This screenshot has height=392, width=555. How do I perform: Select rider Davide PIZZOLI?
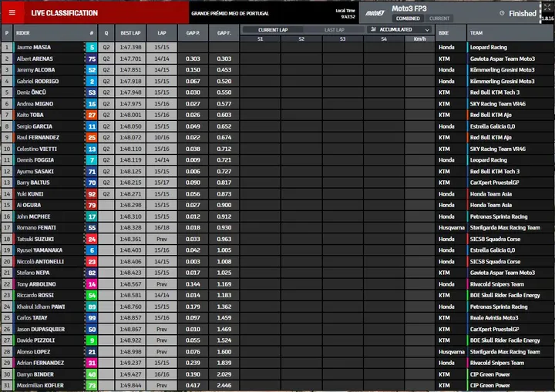click(x=35, y=340)
